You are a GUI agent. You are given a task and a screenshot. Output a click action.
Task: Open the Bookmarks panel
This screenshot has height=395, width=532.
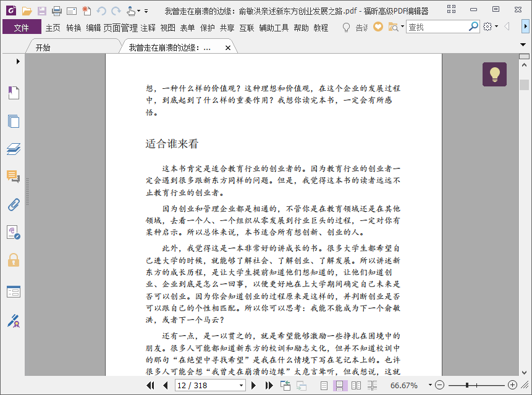[x=14, y=93]
